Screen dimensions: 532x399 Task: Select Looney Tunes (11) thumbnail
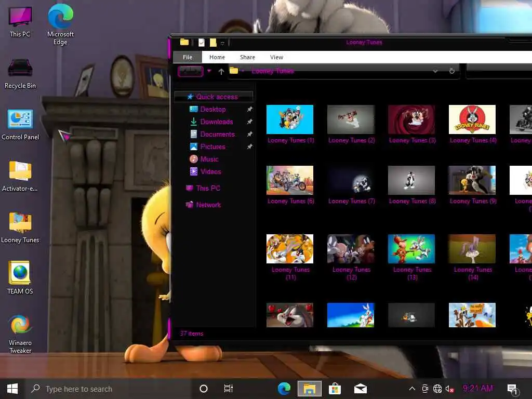[290, 249]
